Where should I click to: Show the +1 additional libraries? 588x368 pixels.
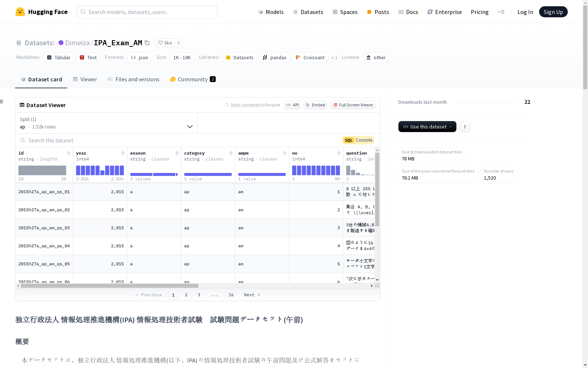click(x=334, y=57)
